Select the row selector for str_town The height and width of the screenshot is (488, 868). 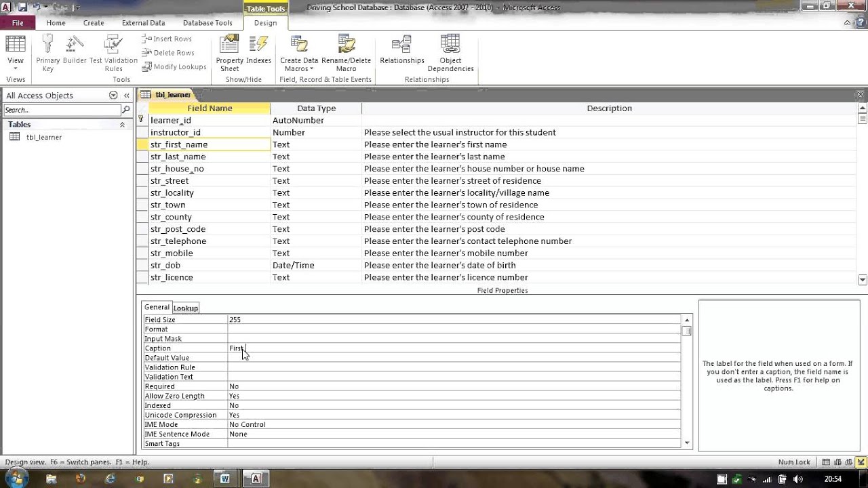[x=142, y=205]
